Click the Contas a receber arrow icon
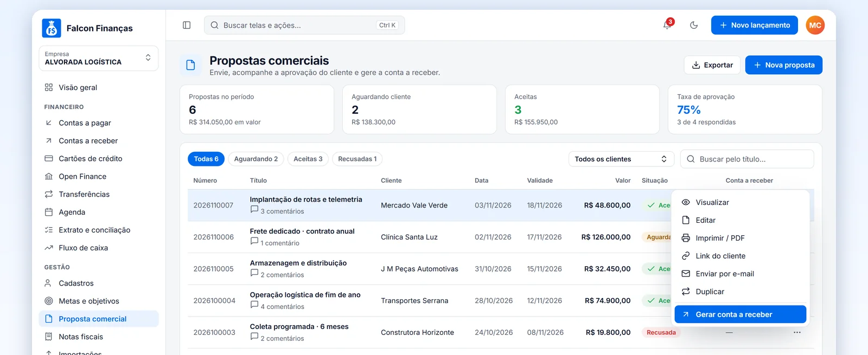Image resolution: width=868 pixels, height=355 pixels. tap(49, 141)
